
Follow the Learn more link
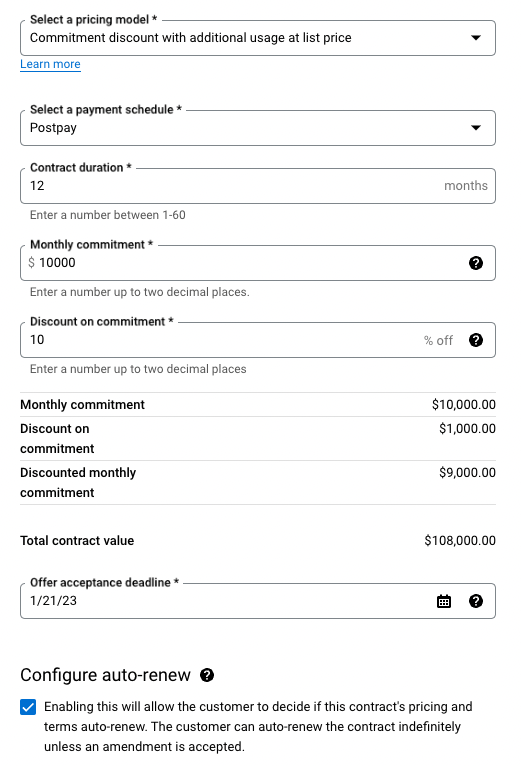point(50,64)
